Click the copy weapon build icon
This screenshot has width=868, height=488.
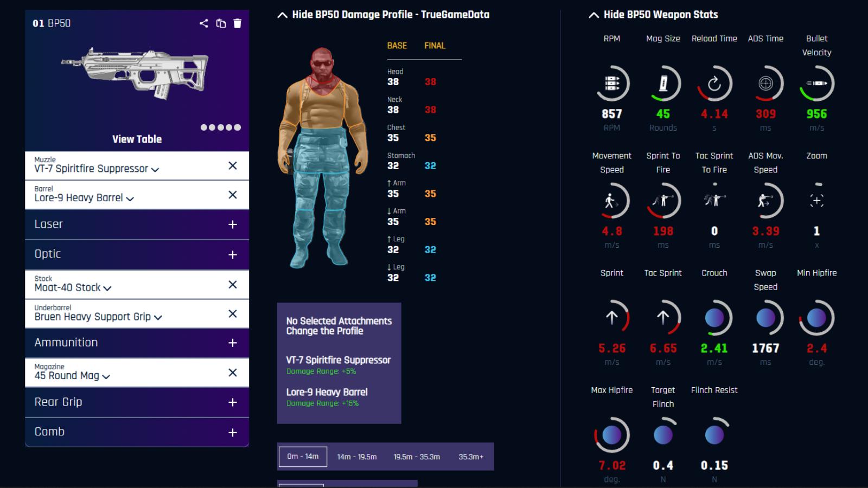click(221, 23)
